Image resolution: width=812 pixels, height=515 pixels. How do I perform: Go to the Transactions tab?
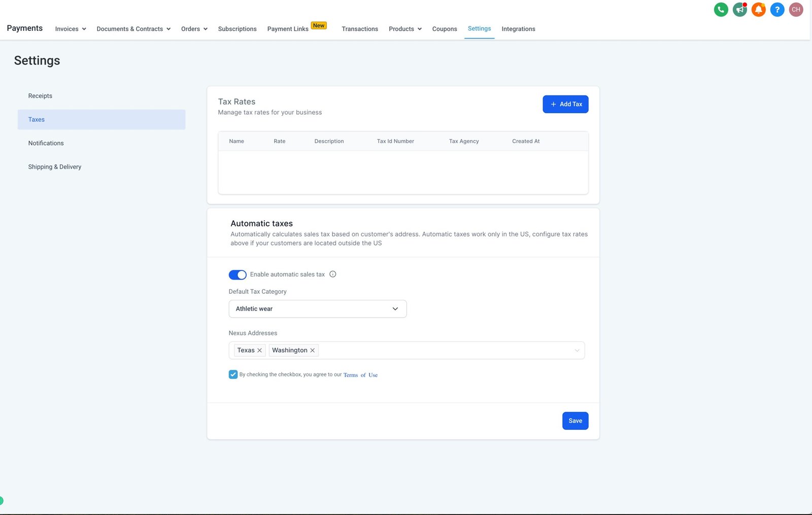[x=360, y=29]
